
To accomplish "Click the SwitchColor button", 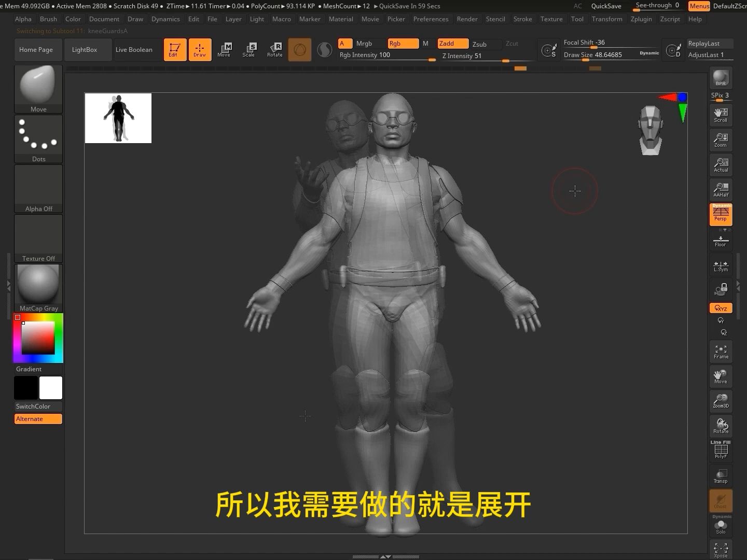I will click(38, 407).
